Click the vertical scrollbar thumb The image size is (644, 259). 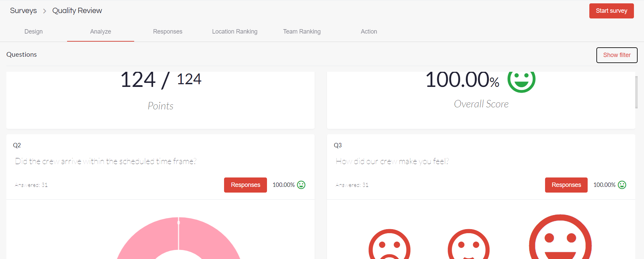636,92
